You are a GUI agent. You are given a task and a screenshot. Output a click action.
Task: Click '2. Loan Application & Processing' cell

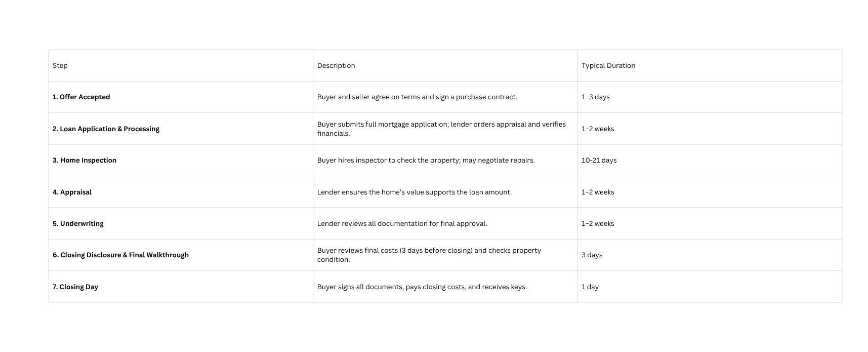point(181,129)
